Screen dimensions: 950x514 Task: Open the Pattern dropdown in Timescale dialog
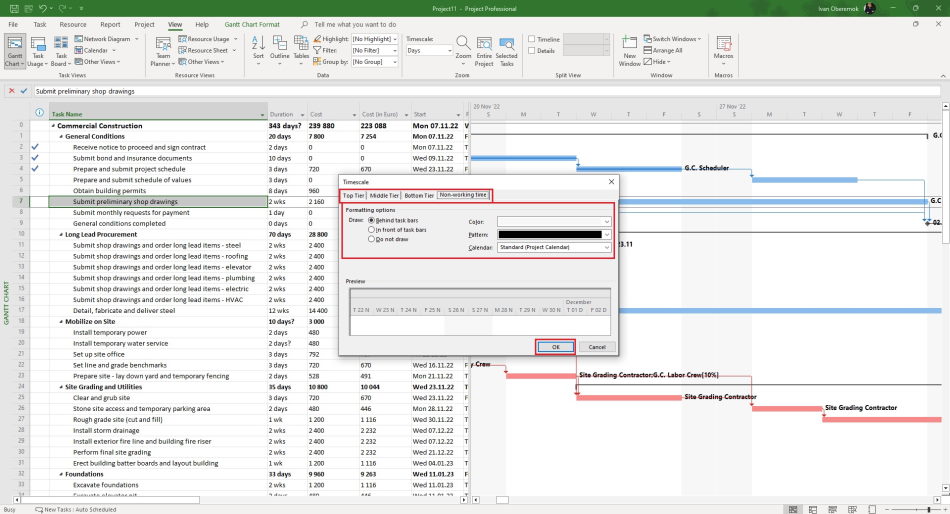tap(554, 235)
